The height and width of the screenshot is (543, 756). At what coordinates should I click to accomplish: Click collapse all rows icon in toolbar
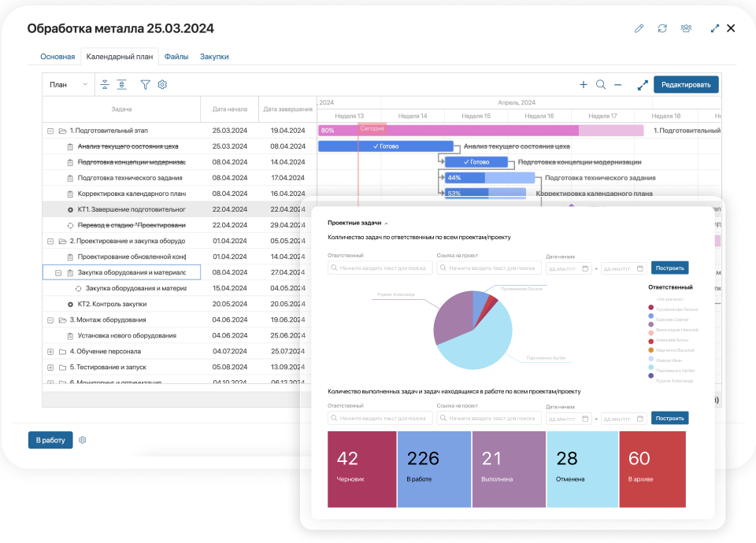pos(105,85)
